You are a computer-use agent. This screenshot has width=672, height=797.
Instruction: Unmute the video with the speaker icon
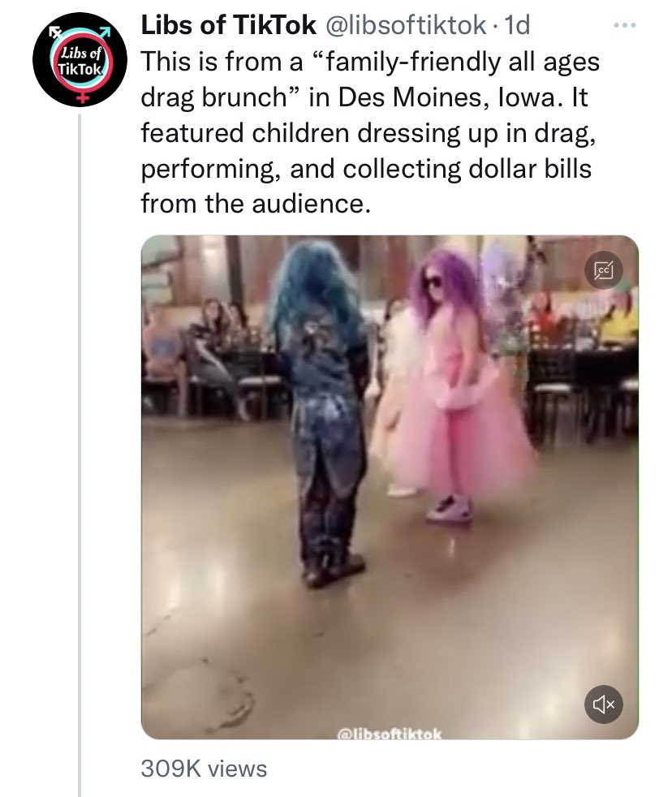click(x=603, y=704)
